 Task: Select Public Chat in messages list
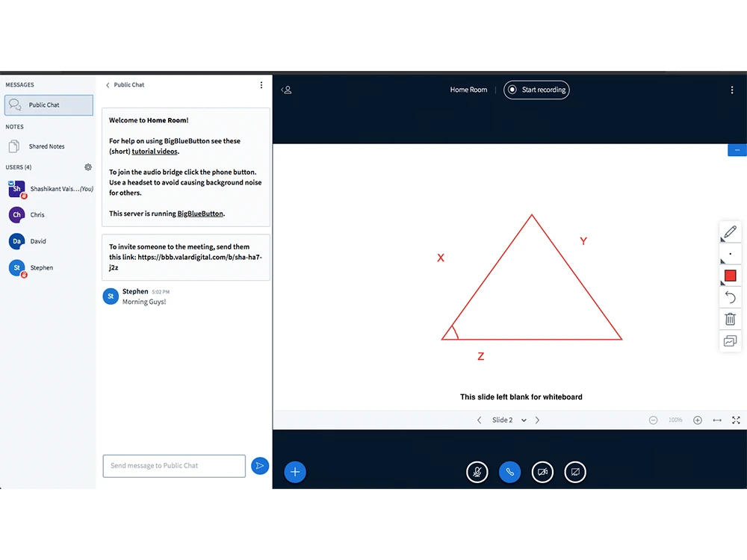tap(49, 105)
